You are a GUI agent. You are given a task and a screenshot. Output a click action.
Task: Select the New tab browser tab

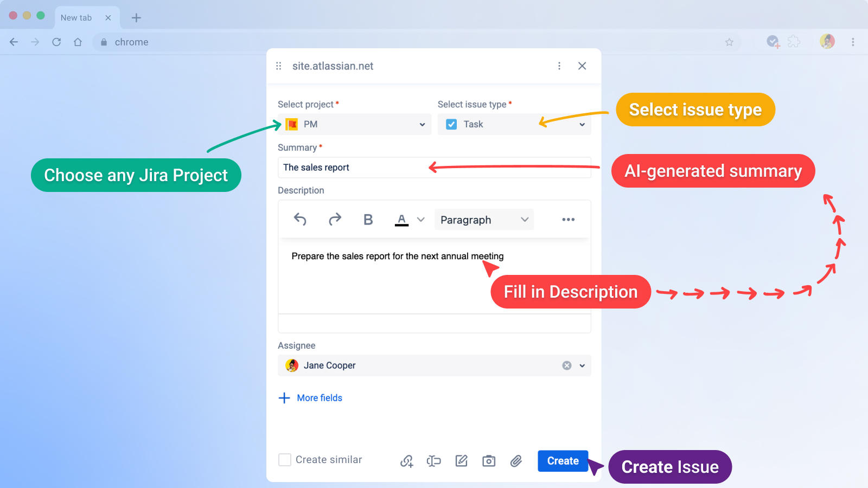pos(87,18)
